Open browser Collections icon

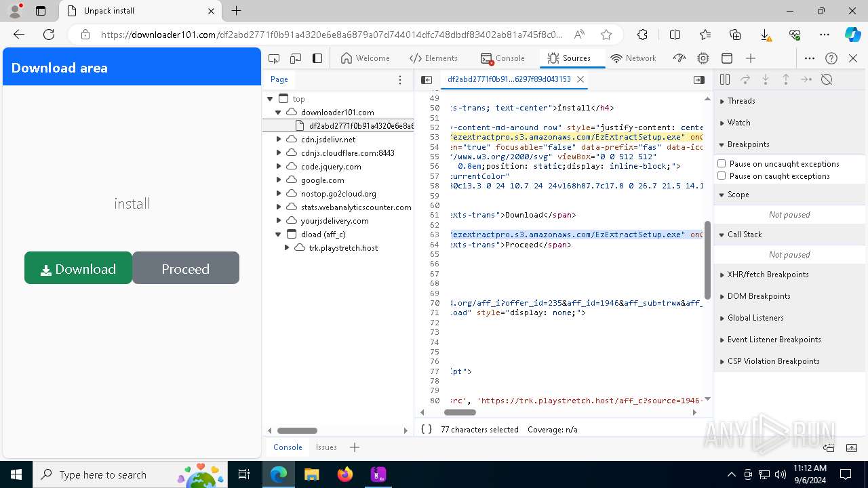click(x=735, y=35)
